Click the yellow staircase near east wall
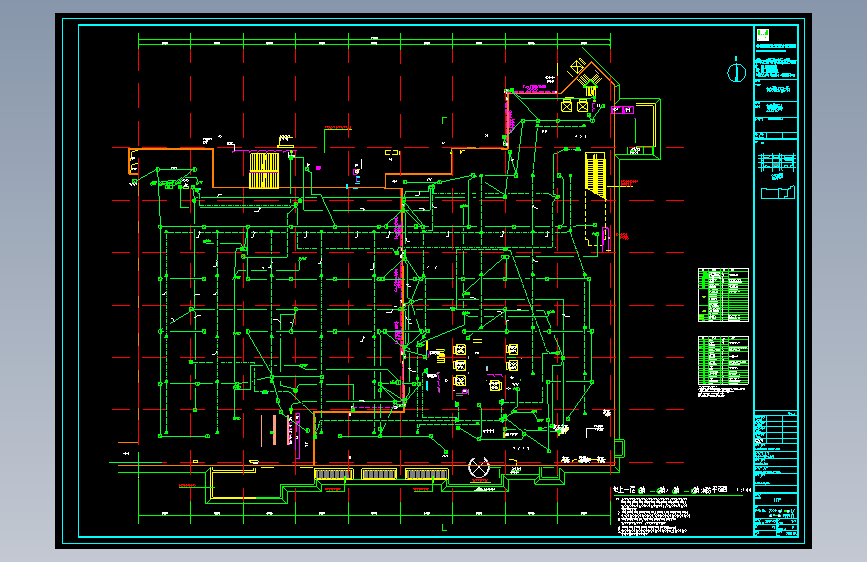Viewport: 867px width, 562px height. pyautogui.click(x=596, y=175)
